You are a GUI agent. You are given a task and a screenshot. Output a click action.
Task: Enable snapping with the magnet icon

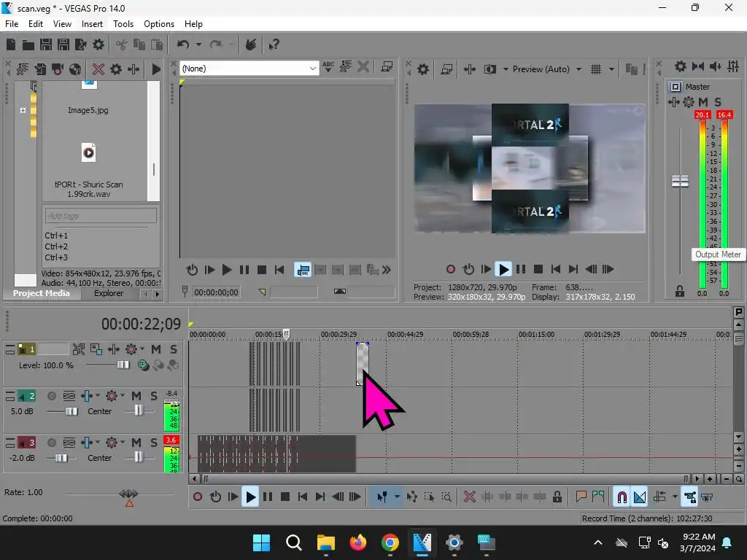(x=622, y=497)
